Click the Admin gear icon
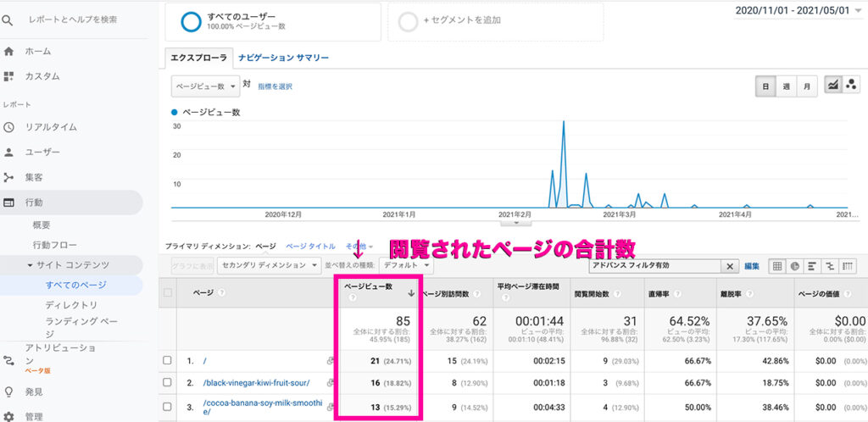 (8, 416)
